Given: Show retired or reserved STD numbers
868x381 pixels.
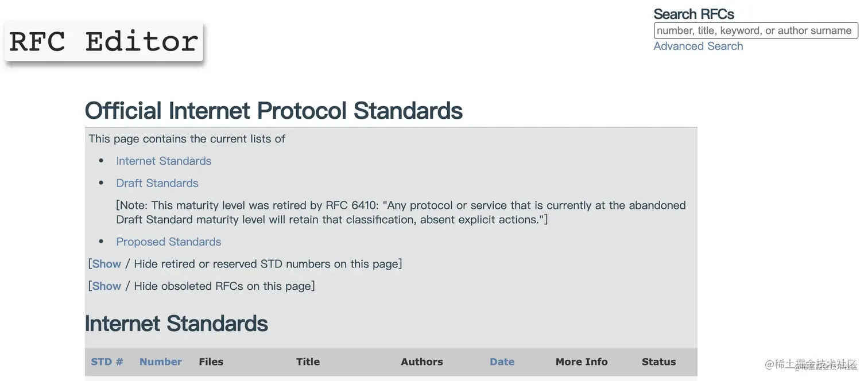Looking at the screenshot, I should click(107, 264).
